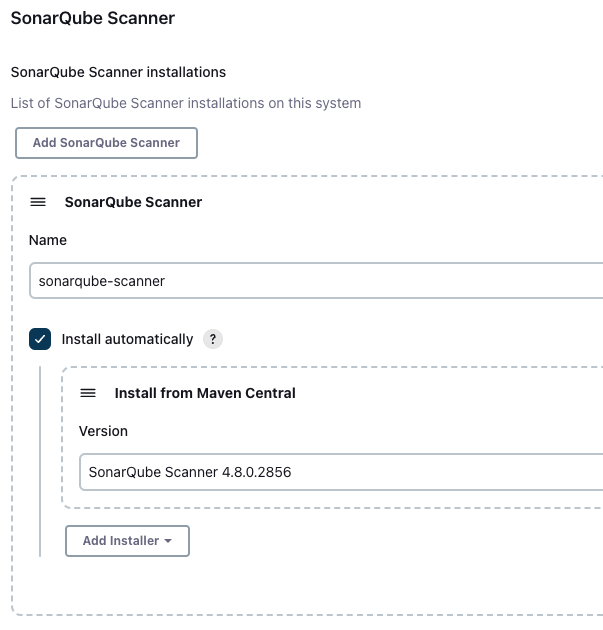Click the SonarQube Scanner section drag handle
The image size is (603, 630).
tap(38, 202)
